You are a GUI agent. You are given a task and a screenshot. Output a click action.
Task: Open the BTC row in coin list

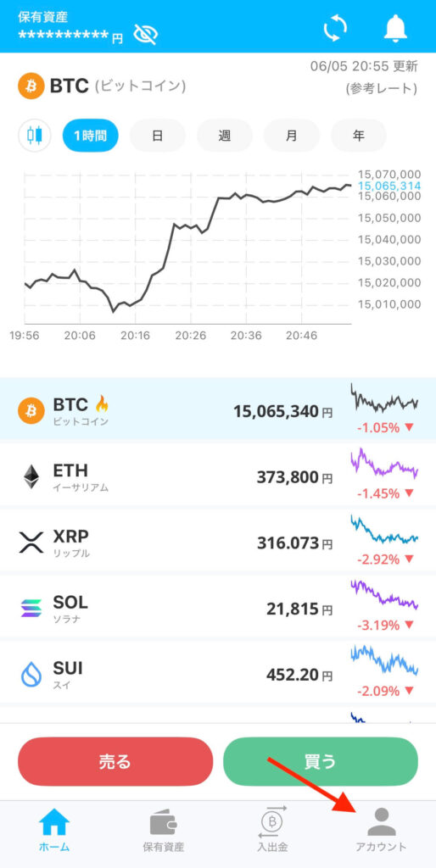[x=218, y=409]
